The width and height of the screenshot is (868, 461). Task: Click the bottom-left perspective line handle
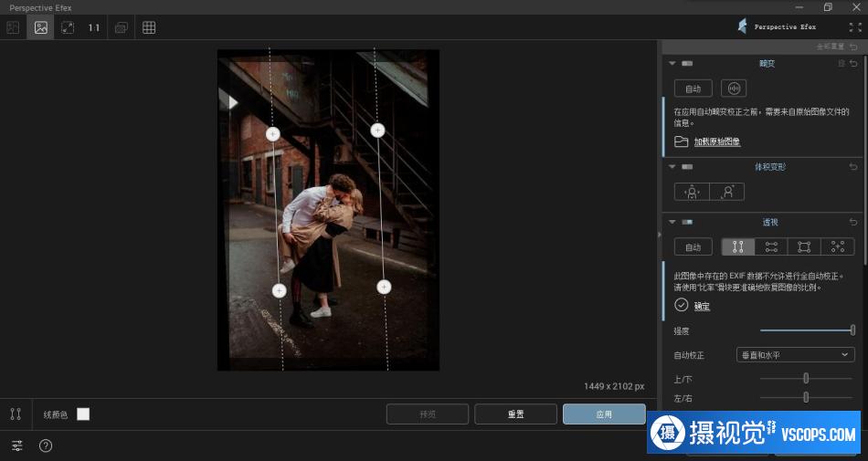coord(279,290)
